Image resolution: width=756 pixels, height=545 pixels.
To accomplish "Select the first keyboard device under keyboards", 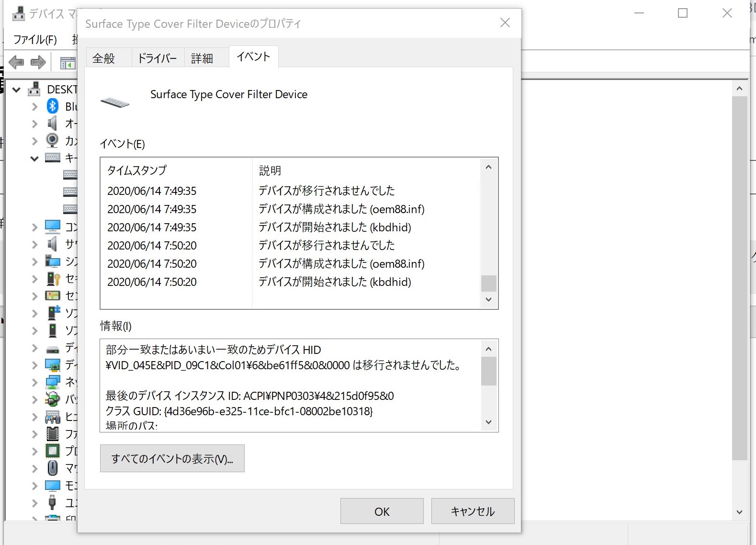I will [70, 175].
